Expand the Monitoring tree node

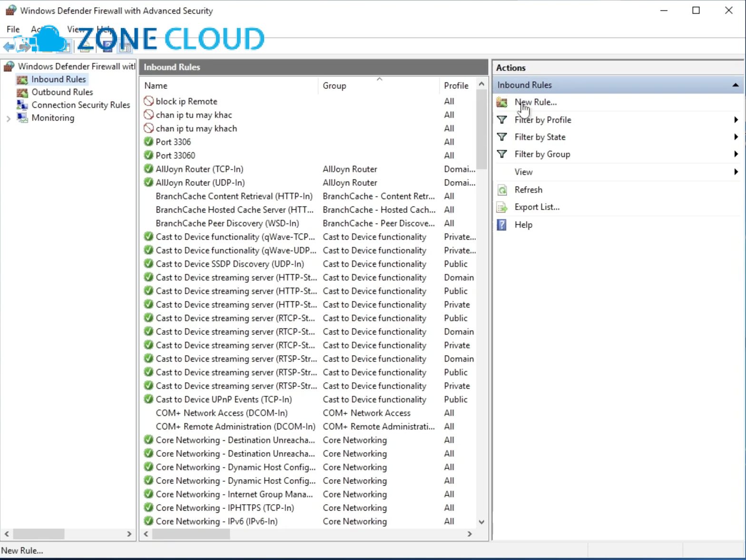point(8,118)
